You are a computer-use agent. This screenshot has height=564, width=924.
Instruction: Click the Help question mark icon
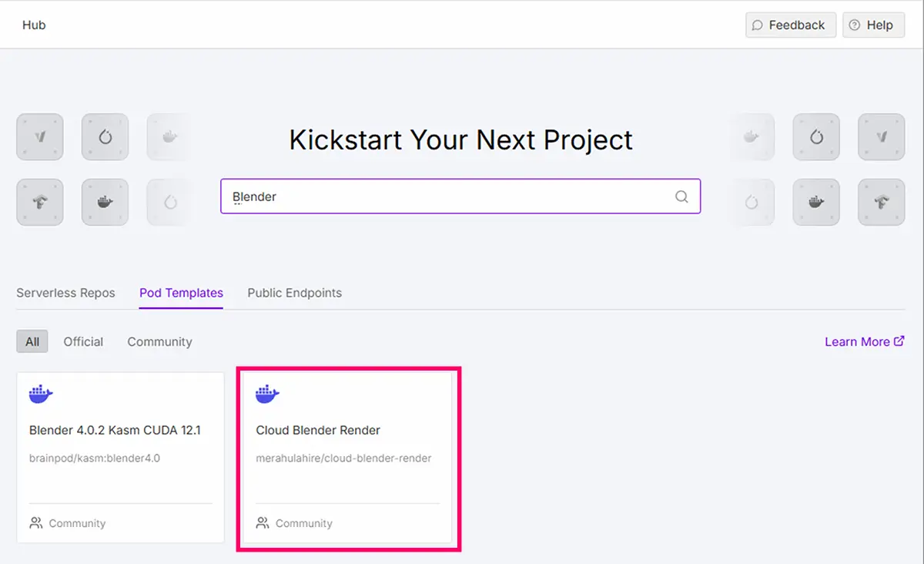click(855, 25)
